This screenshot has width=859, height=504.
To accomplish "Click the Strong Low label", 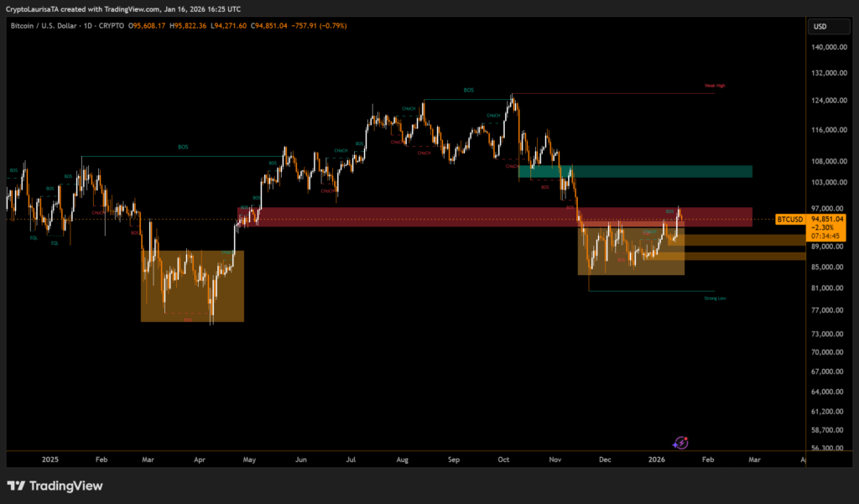I will click(x=715, y=298).
